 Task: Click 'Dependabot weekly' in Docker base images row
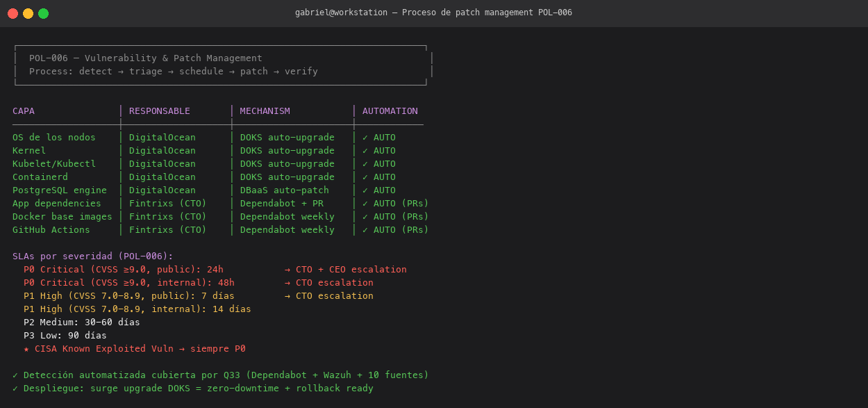tap(287, 217)
